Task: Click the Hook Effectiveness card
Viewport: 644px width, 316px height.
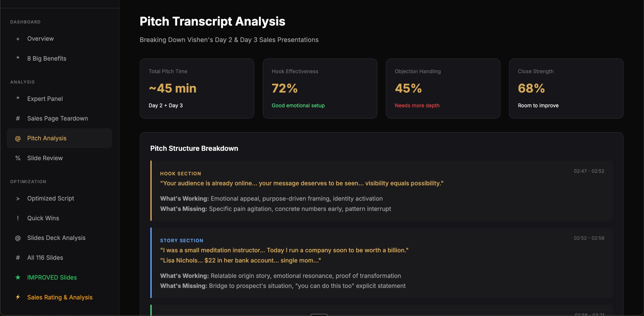Action: tap(320, 88)
